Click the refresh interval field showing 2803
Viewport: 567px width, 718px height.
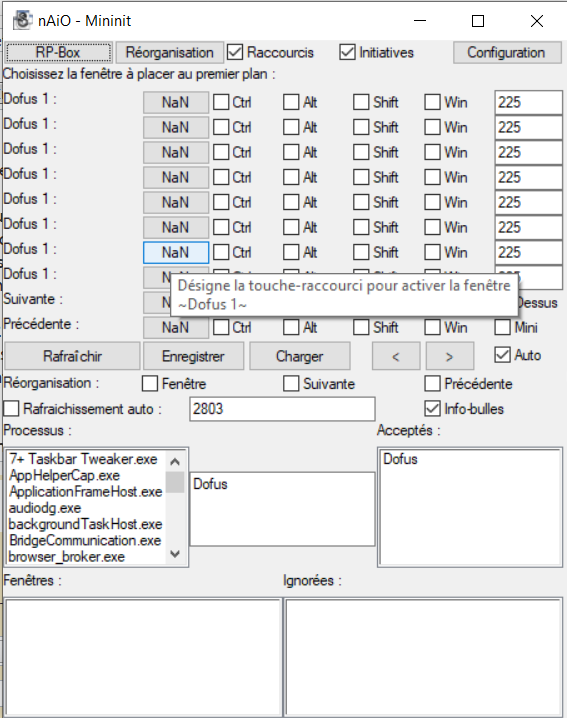click(282, 408)
